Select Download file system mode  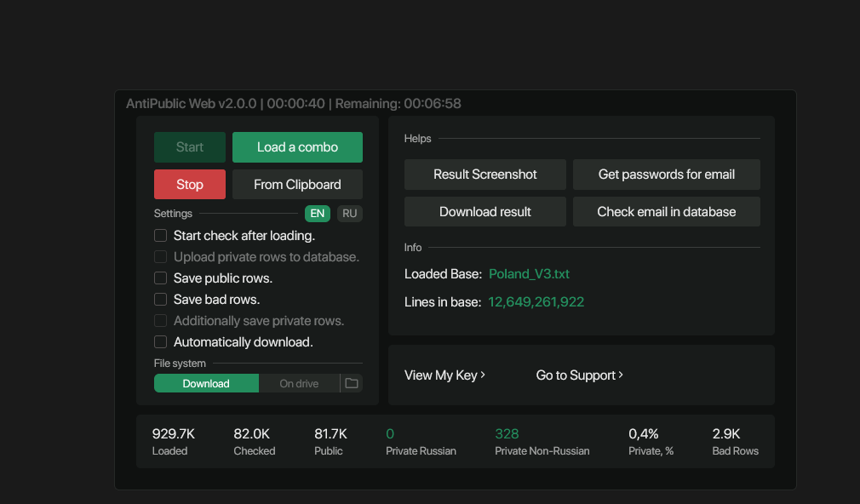pyautogui.click(x=206, y=383)
